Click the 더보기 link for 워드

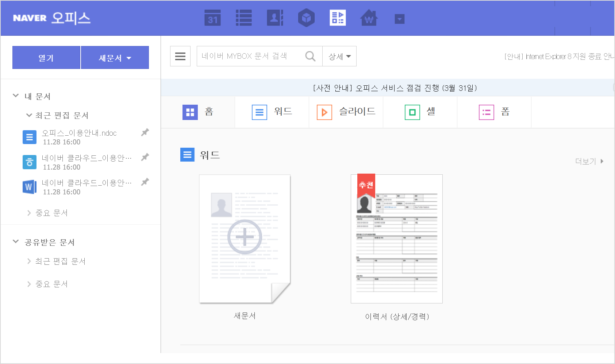(x=589, y=161)
